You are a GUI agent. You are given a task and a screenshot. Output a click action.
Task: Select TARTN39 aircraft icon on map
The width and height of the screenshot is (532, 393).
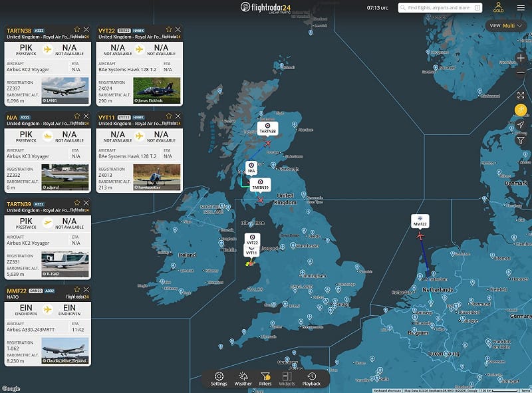[x=261, y=200]
